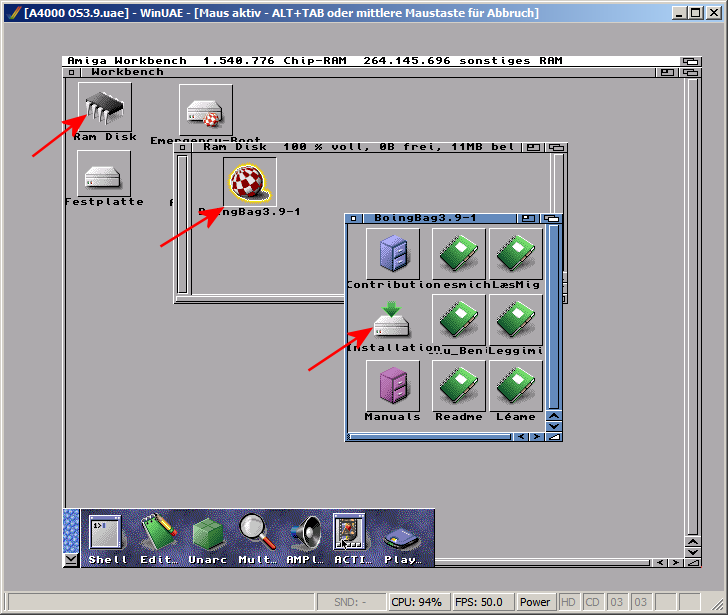This screenshot has width=728, height=615.
Task: Click the SND status entry
Action: [351, 602]
